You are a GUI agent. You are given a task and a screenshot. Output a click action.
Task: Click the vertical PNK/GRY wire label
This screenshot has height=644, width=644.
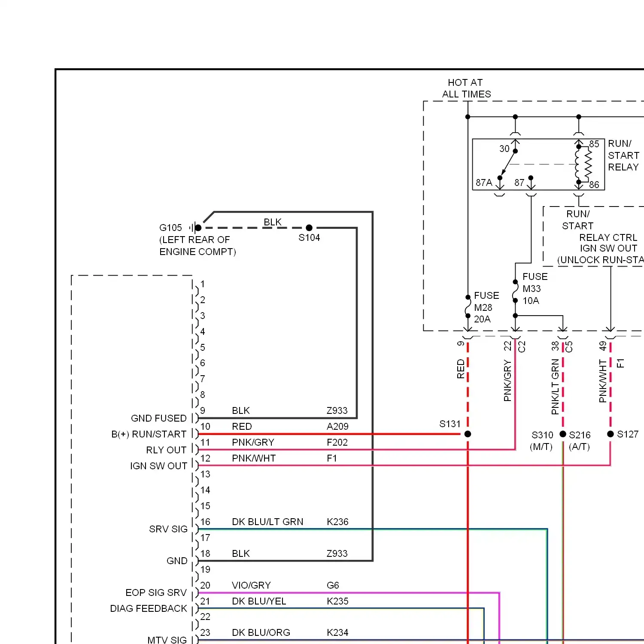(507, 381)
